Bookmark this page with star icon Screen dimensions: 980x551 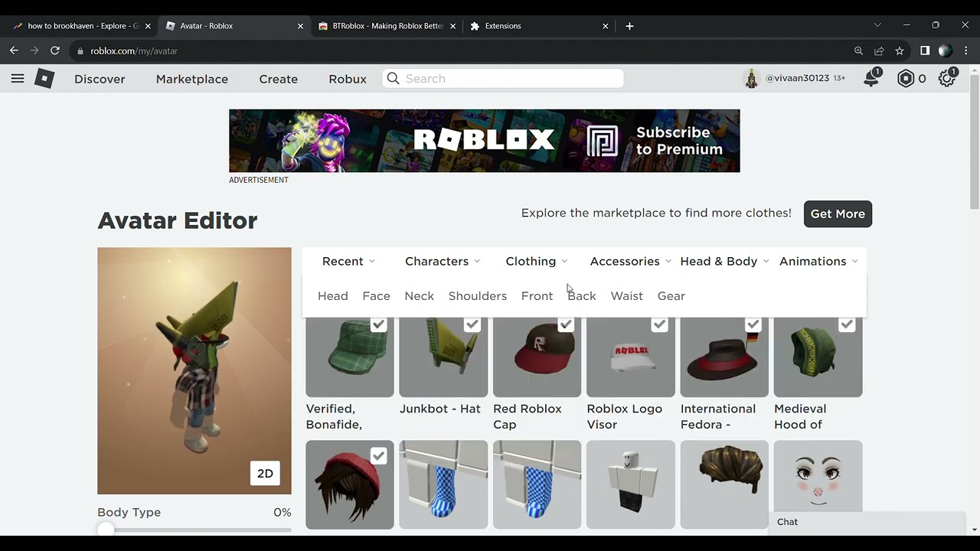click(x=900, y=51)
